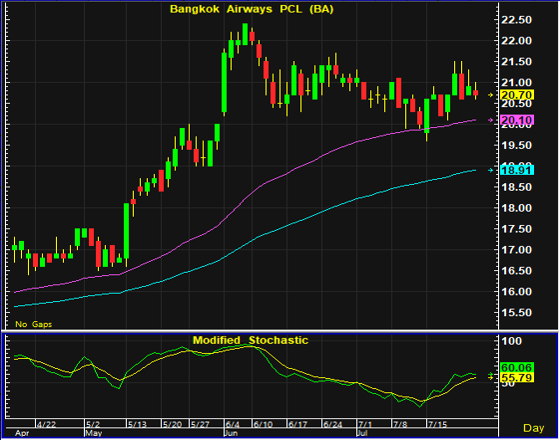Select the 5/13 date on time axis

coord(138,425)
